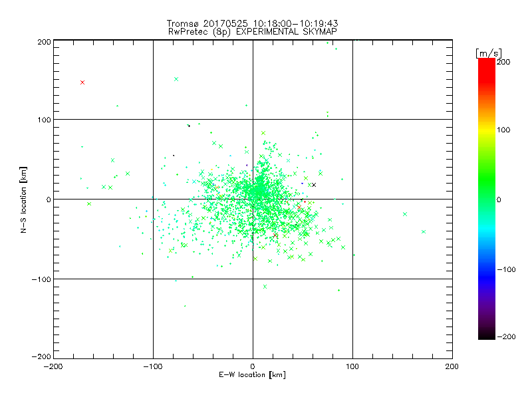The image size is (532, 399).
Task: Click the 'RwPretec (8p) EXPERIMENTAL SKYMAP' subtitle
Action: pos(253,32)
